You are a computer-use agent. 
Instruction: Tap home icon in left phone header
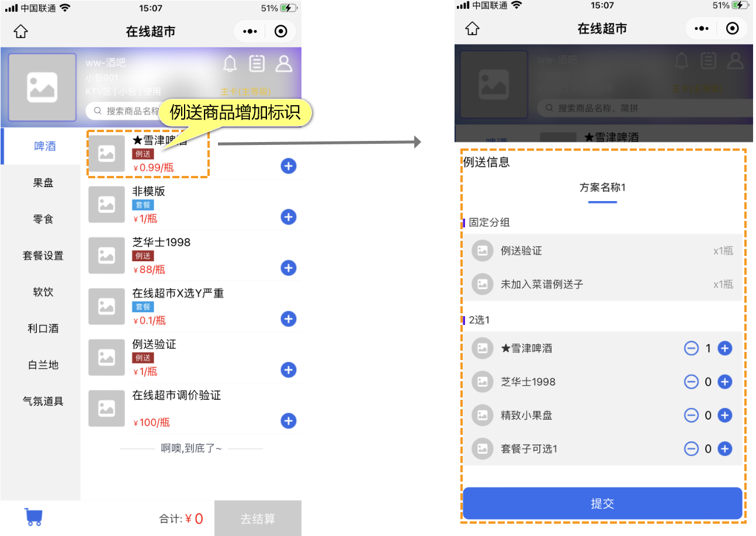20,32
